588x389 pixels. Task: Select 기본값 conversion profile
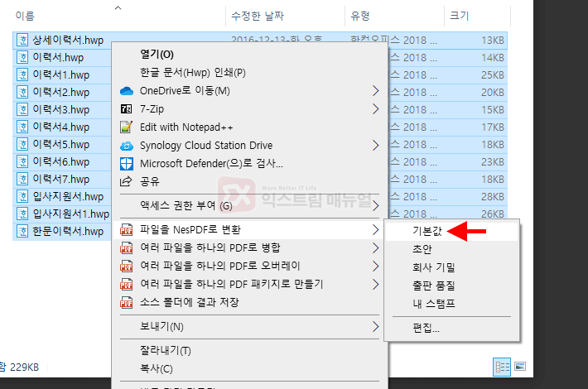click(427, 231)
